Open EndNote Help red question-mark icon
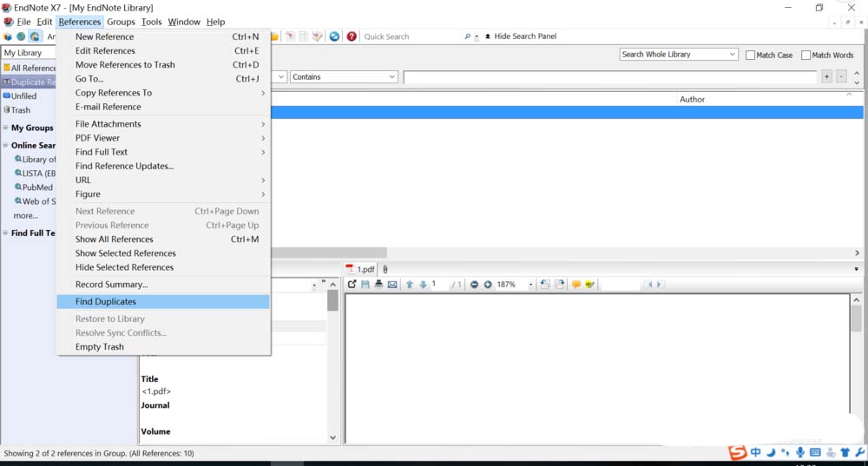 (352, 36)
